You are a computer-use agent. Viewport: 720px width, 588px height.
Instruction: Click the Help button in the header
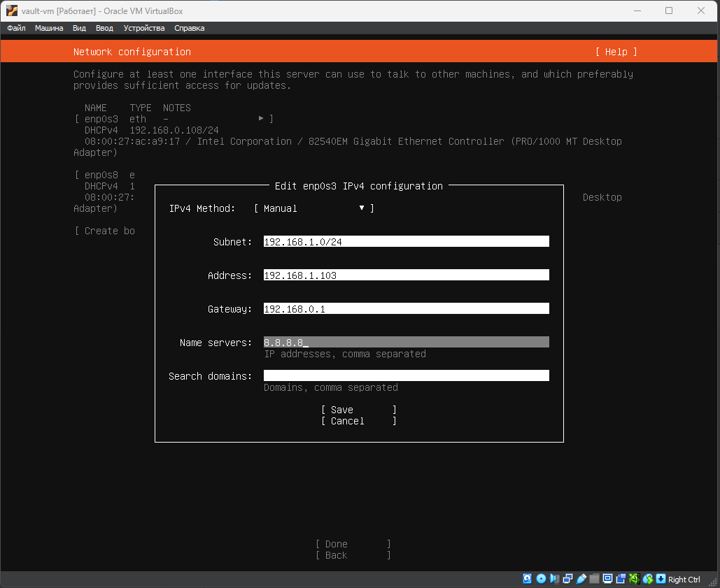616,52
